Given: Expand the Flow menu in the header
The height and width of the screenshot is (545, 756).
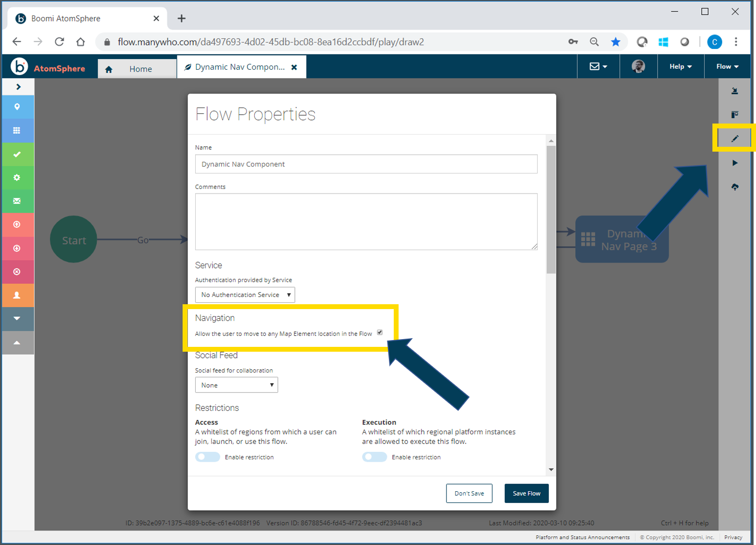Looking at the screenshot, I should (x=726, y=66).
